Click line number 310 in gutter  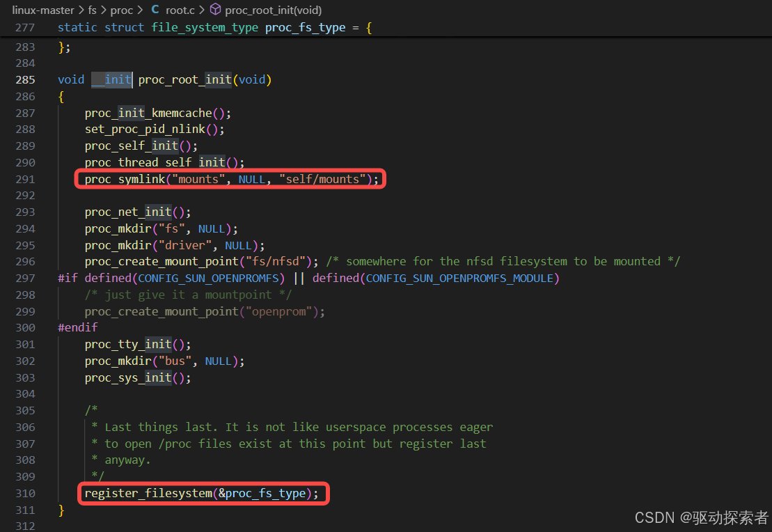point(25,494)
